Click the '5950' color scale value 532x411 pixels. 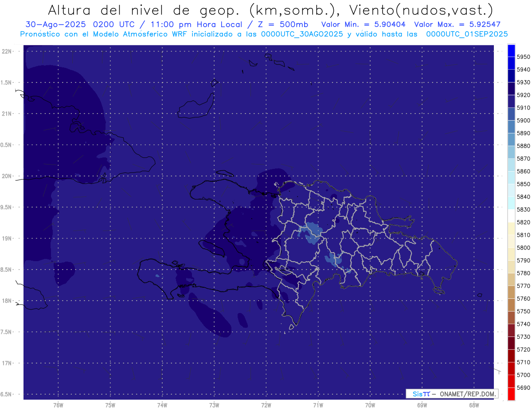(x=524, y=57)
